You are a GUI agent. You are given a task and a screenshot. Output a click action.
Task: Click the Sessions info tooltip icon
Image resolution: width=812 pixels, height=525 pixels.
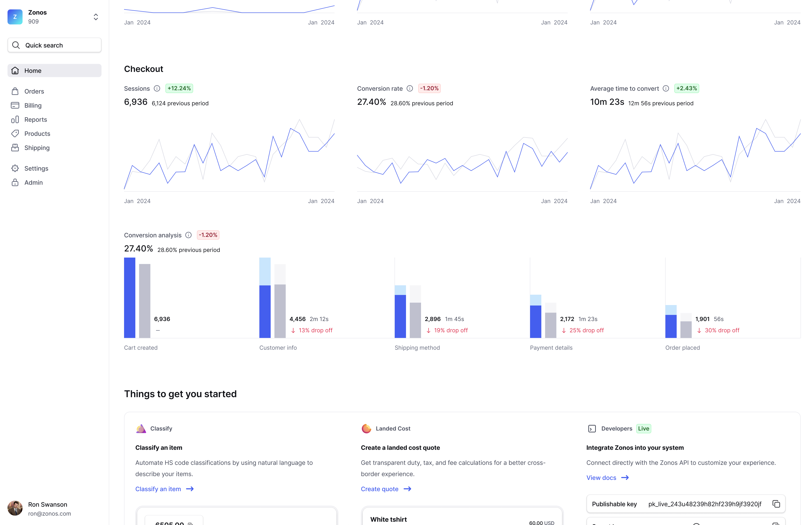(x=157, y=89)
